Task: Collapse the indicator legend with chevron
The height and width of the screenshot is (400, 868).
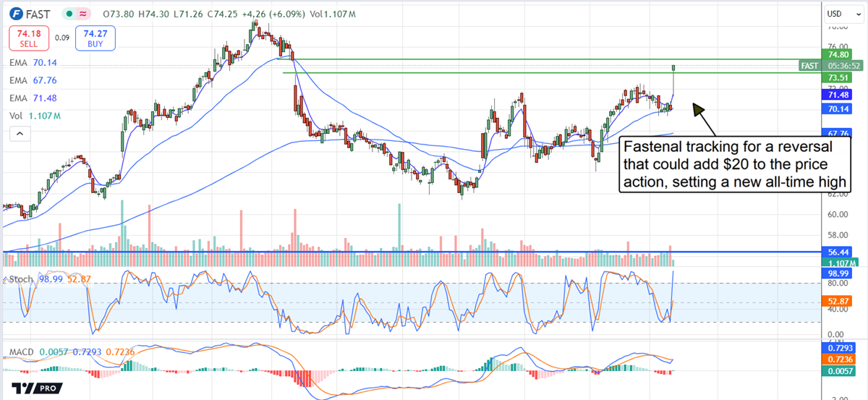Action: (20, 134)
